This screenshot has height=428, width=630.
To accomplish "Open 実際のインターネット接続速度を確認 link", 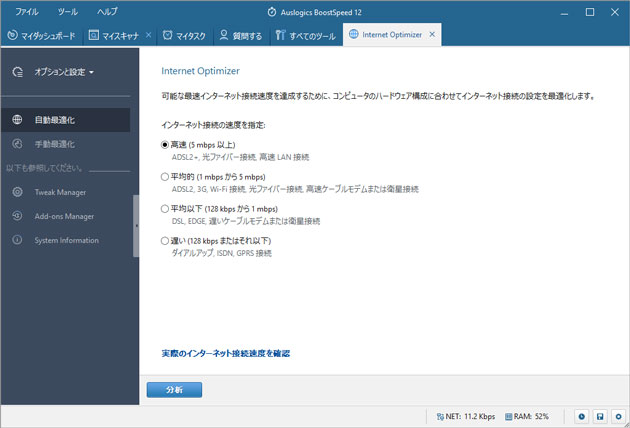I will point(225,353).
